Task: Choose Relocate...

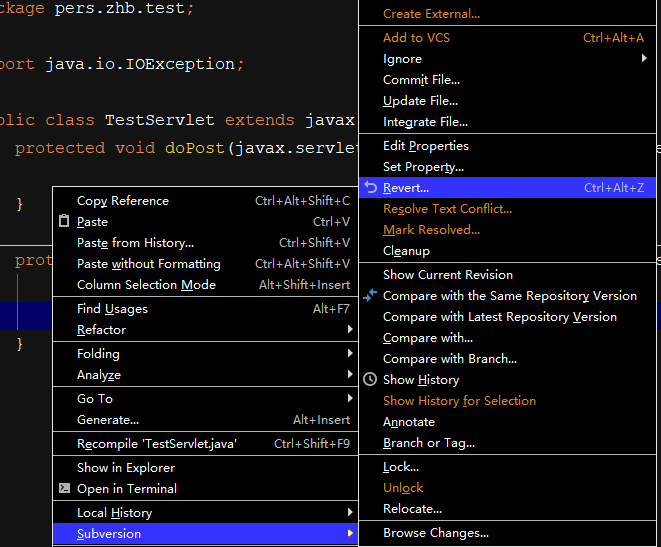Action: point(508,509)
